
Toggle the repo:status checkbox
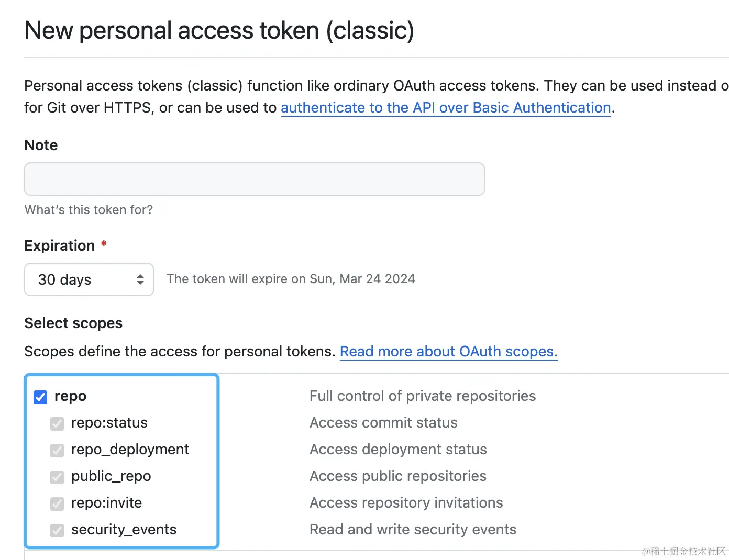pos(57,423)
